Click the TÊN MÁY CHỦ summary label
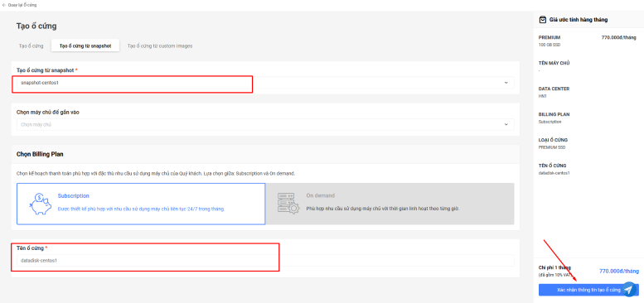644x303 pixels. [554, 63]
